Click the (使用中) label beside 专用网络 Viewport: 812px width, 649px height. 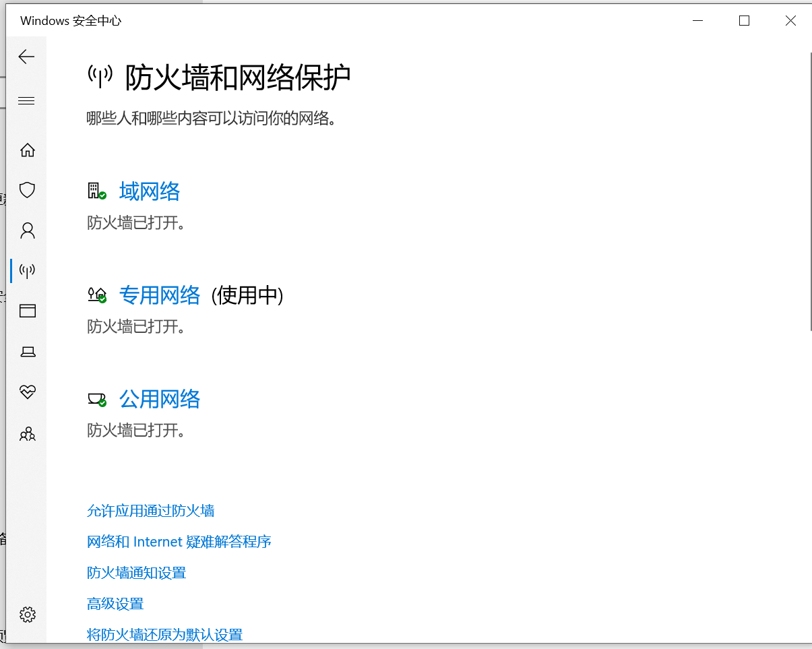[x=247, y=295]
